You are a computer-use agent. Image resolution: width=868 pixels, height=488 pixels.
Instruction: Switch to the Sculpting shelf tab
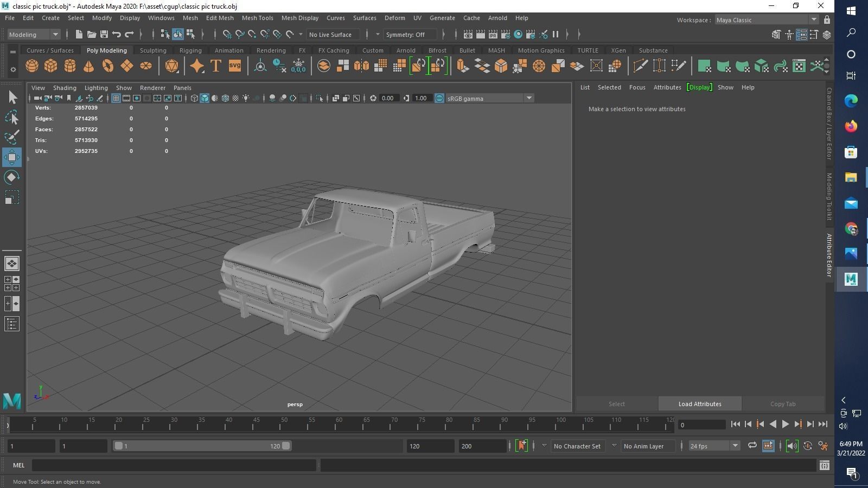153,50
